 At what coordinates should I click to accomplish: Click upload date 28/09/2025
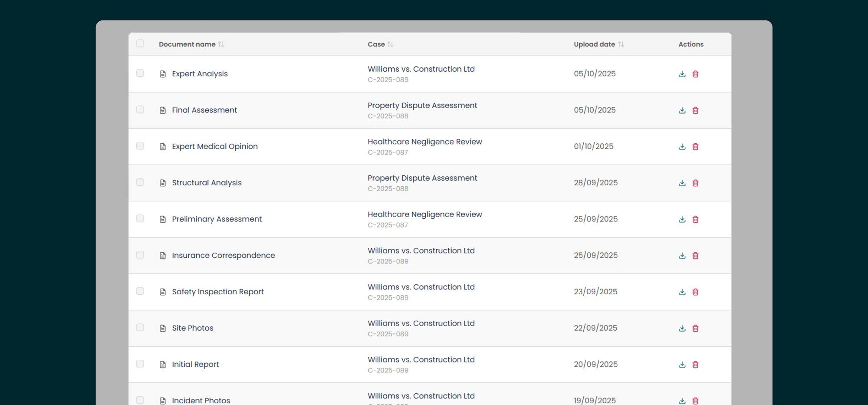coord(596,183)
